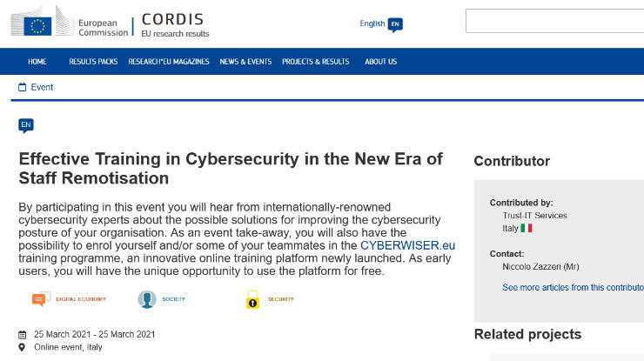Screen dimensions: 644x361
Task: Click the Italy flag icon
Action: (x=527, y=228)
